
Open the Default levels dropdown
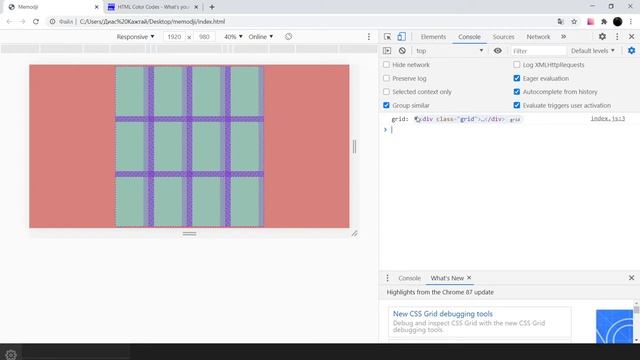pyautogui.click(x=593, y=51)
